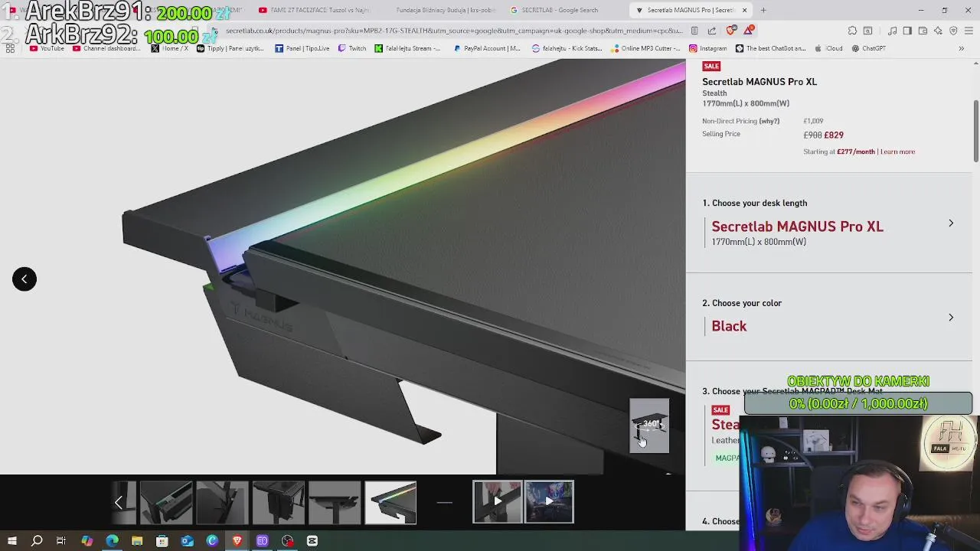
Task: Toggle the browser sidebar panel icon
Action: click(x=907, y=31)
